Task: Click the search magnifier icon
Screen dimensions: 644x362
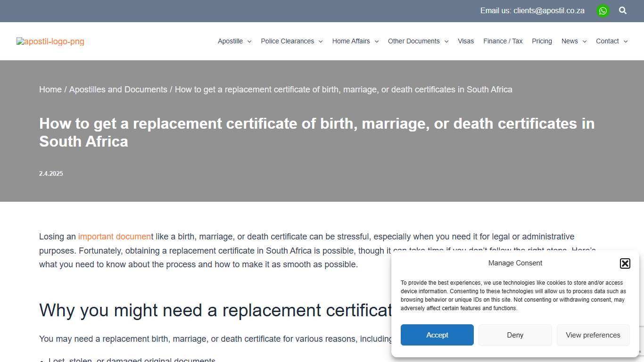Action: (623, 10)
